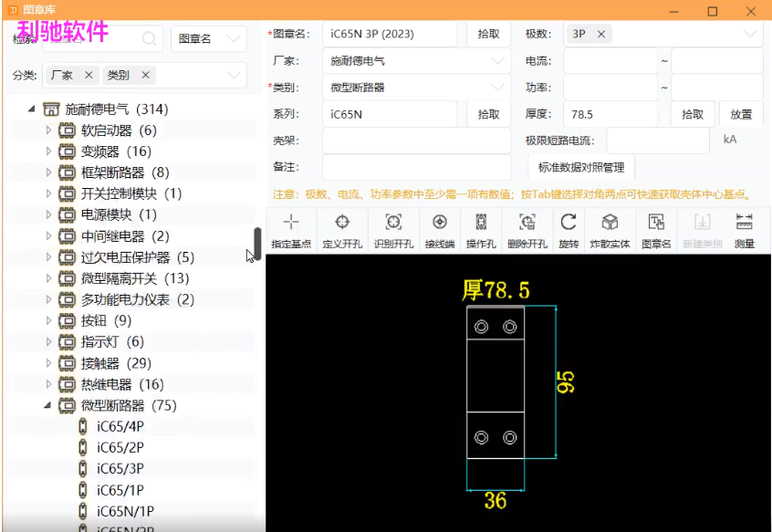The image size is (772, 532).
Task: Remove the 厂家 classification tag
Action: click(89, 75)
